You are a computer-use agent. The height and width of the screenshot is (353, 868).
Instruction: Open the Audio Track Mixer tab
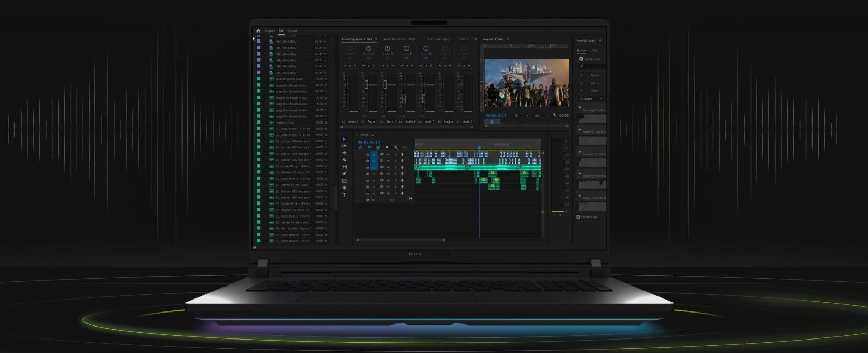(399, 39)
